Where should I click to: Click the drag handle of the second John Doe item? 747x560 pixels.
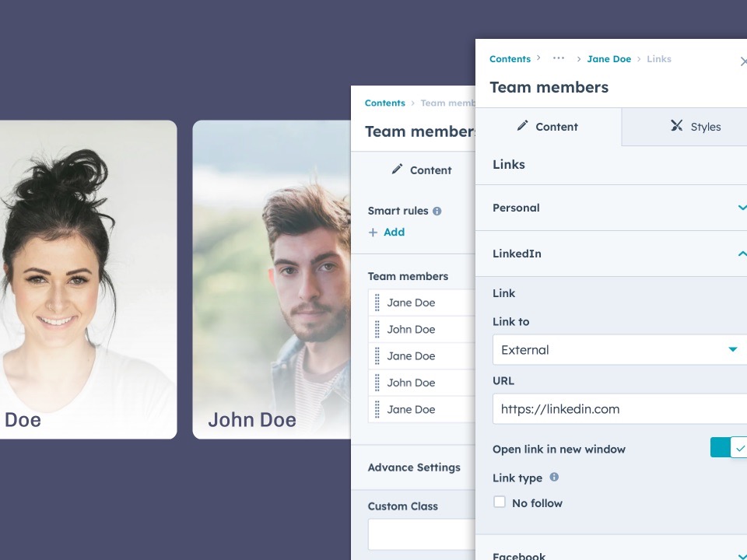pyautogui.click(x=377, y=383)
